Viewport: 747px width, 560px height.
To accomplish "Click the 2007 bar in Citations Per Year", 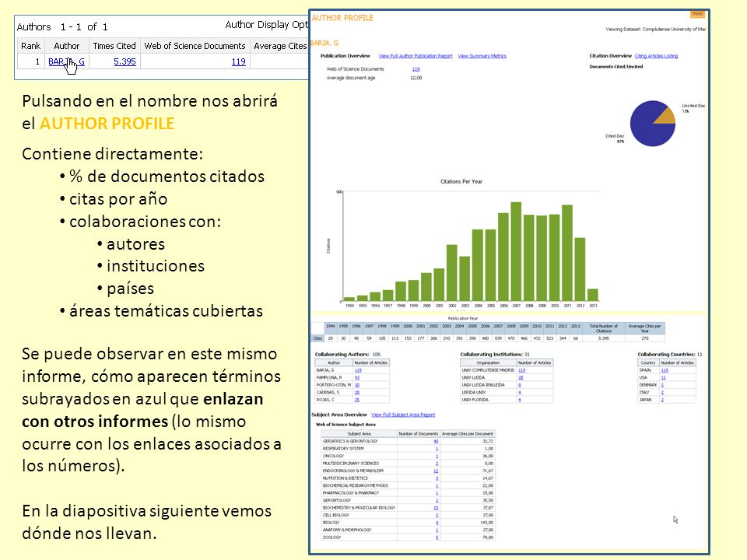I will click(516, 251).
